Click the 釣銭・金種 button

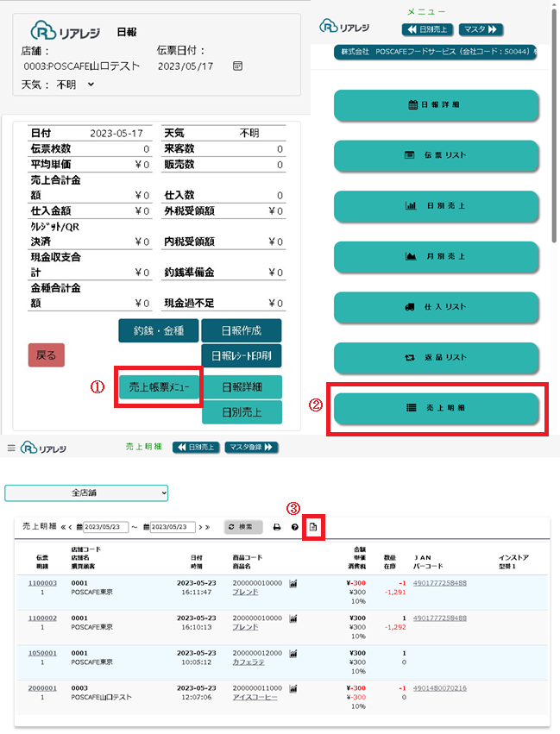(158, 330)
